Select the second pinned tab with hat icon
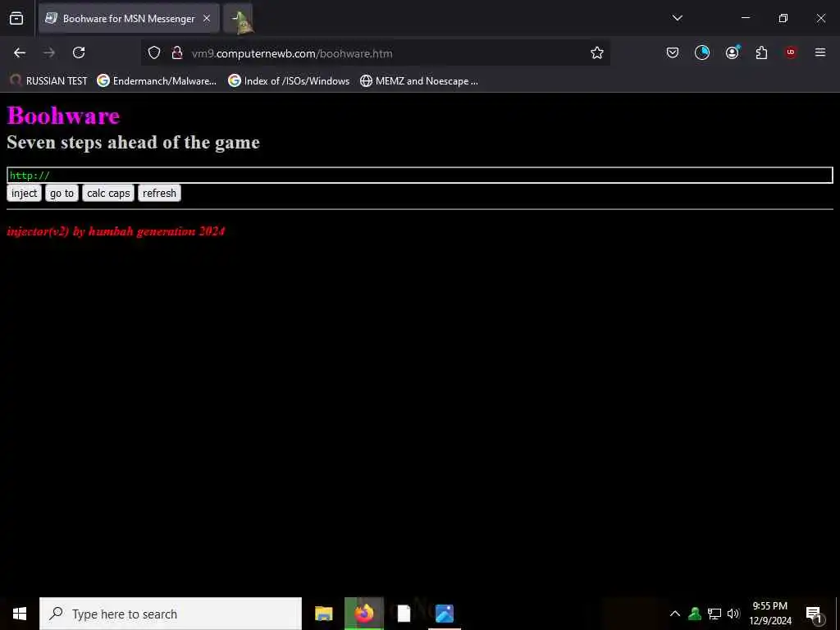 point(239,18)
